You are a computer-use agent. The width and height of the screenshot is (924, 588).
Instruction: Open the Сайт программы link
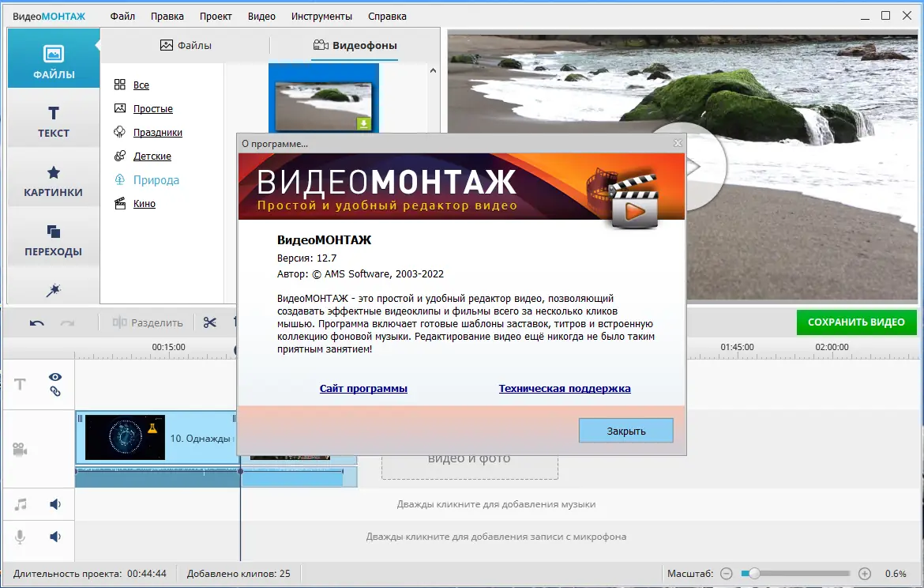pyautogui.click(x=363, y=388)
